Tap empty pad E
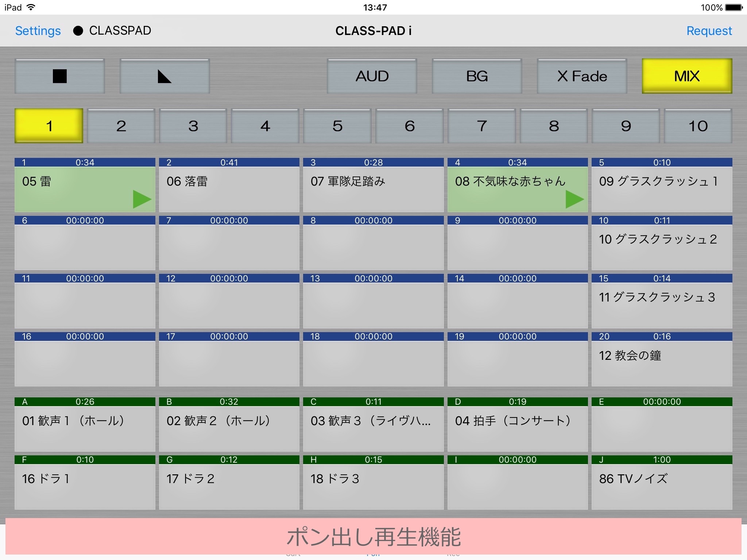 click(662, 424)
